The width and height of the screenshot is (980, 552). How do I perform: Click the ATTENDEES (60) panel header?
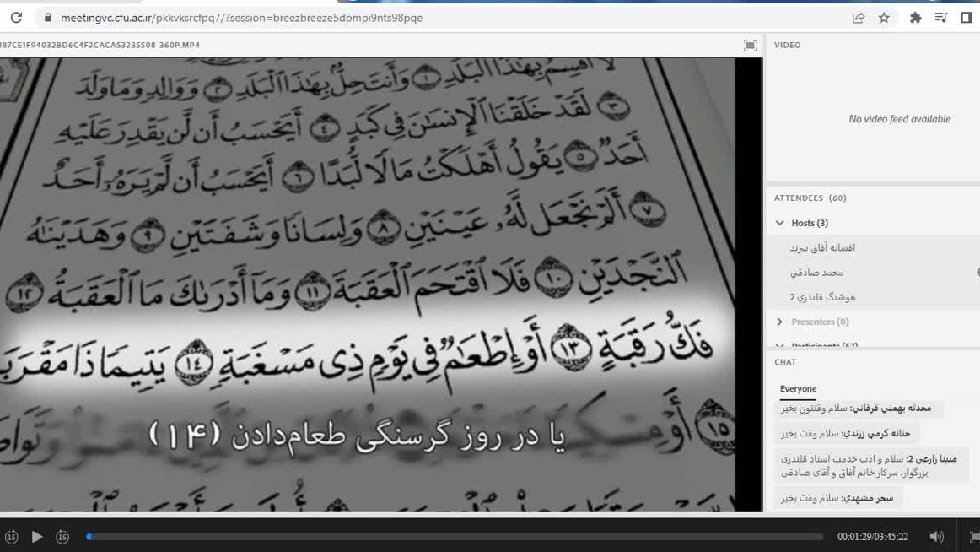[x=810, y=198]
